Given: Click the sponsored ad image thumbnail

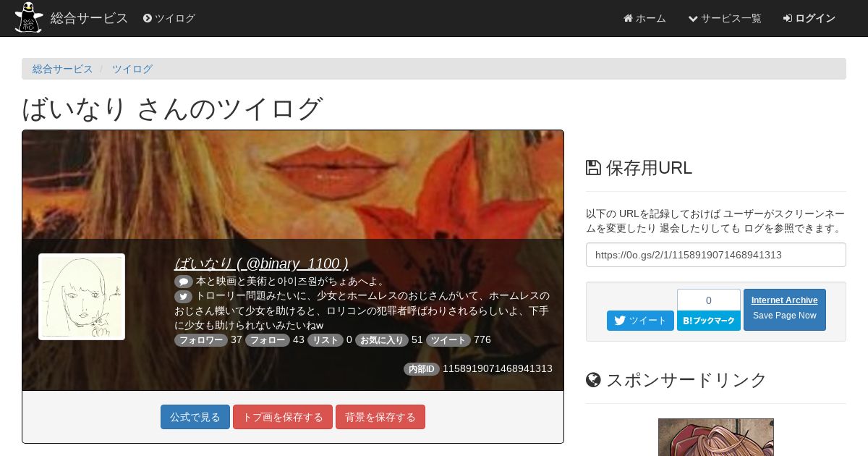Looking at the screenshot, I should click(716, 437).
